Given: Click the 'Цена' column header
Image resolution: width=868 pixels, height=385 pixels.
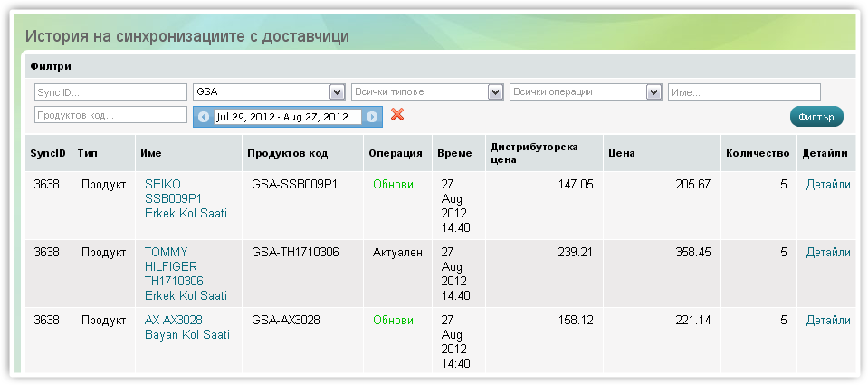Looking at the screenshot, I should coord(622,153).
